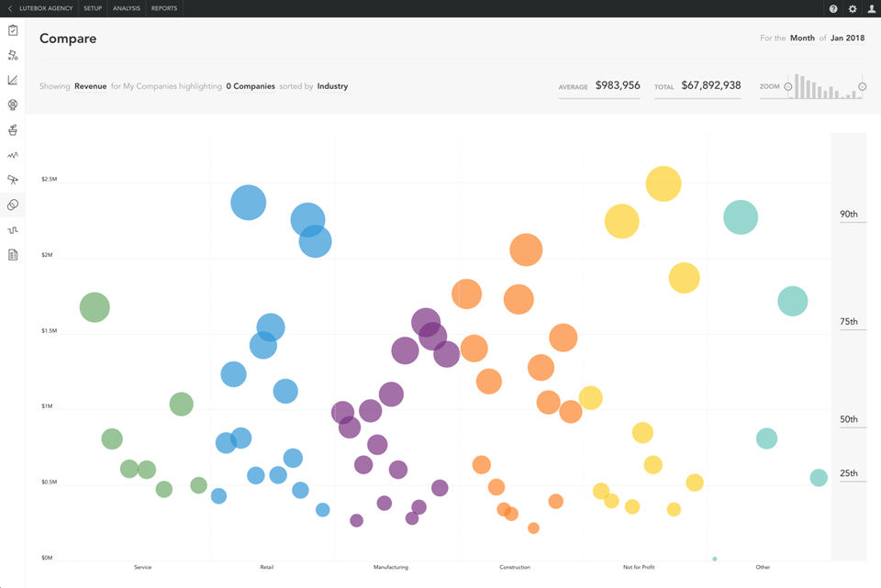Open the clipboard checklist sidebar icon
Viewport: 881px width, 588px height.
(x=12, y=30)
